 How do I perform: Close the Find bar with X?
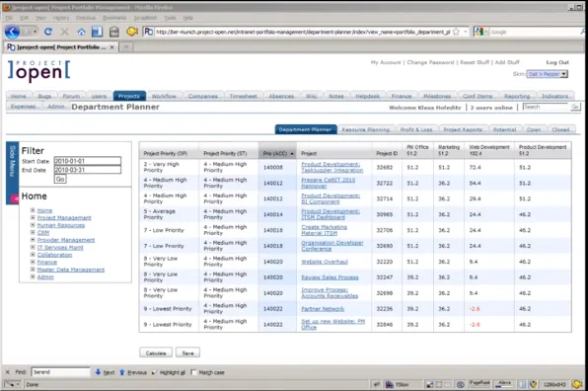[8, 372]
